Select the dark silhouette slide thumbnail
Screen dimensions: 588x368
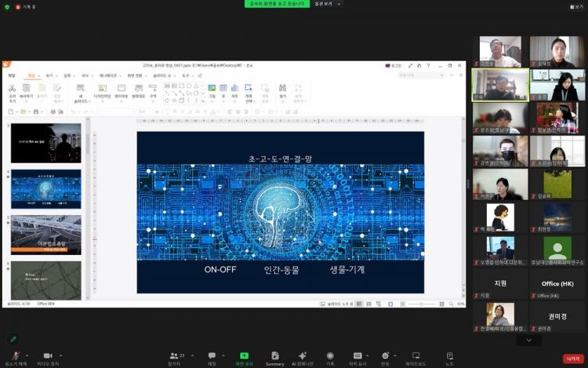click(45, 143)
